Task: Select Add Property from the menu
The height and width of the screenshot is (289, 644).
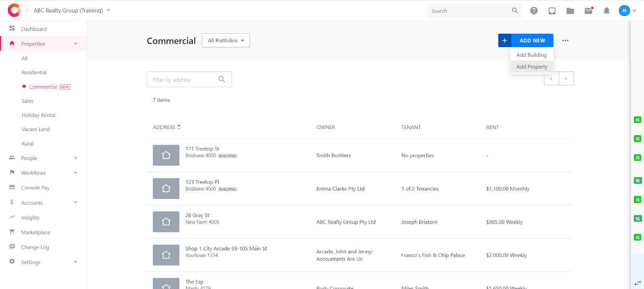Action: 532,67
